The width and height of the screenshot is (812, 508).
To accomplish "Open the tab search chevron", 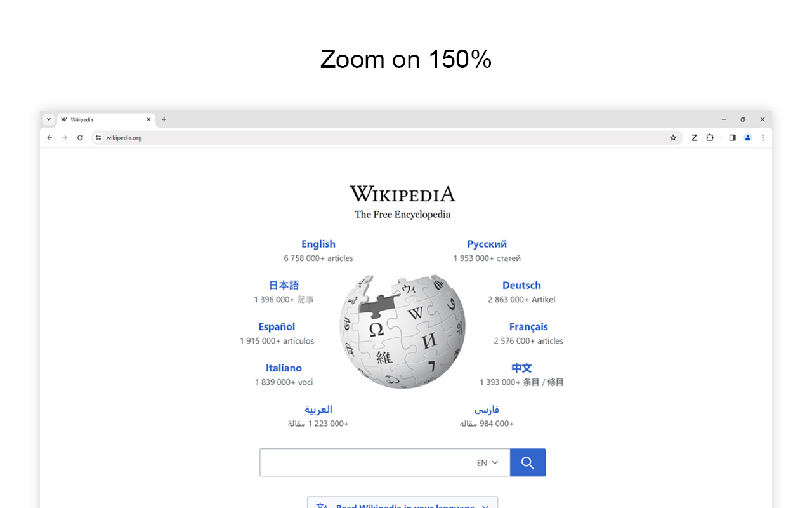I will (49, 119).
